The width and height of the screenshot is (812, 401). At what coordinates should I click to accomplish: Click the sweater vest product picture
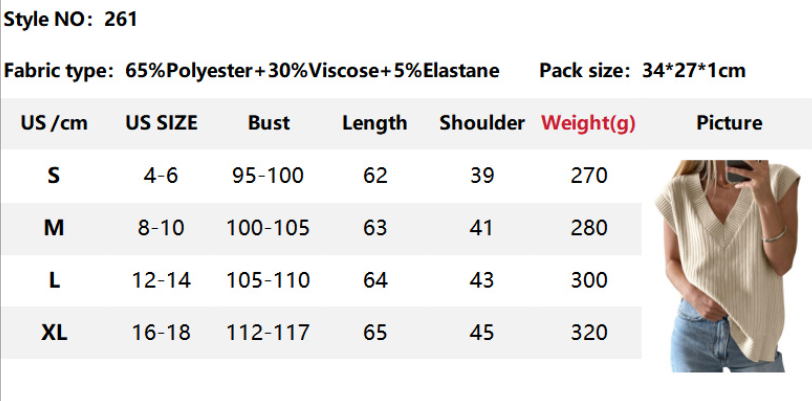pos(728,266)
